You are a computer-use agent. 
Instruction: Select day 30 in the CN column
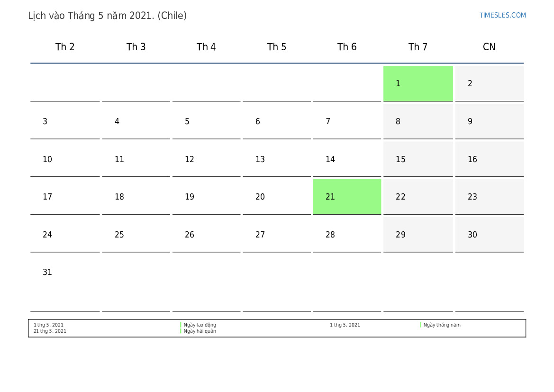pyautogui.click(x=489, y=235)
